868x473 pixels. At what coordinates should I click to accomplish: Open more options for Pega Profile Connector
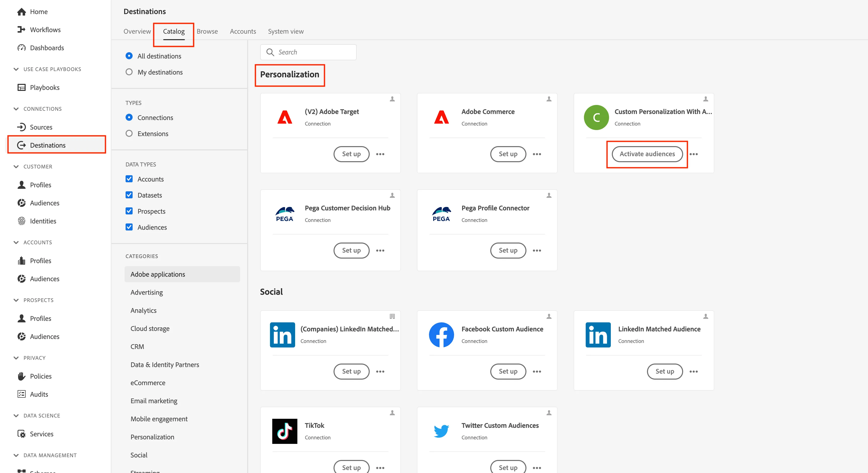(537, 251)
